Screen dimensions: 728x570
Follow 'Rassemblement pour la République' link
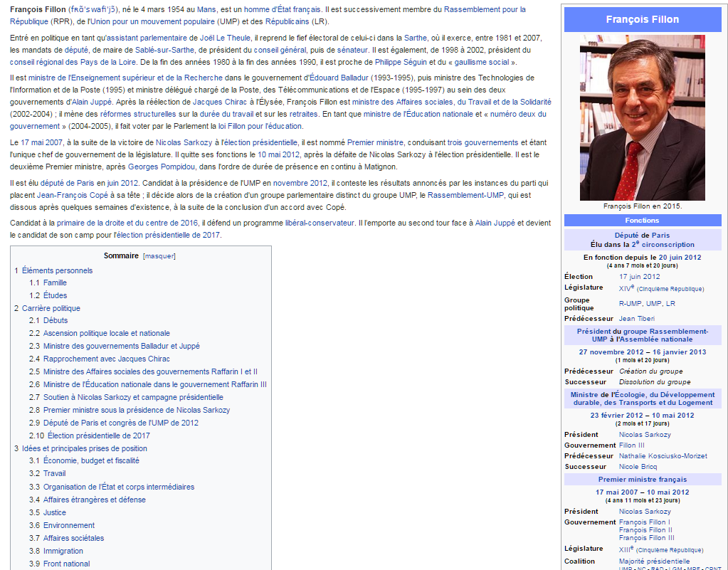tap(268, 16)
